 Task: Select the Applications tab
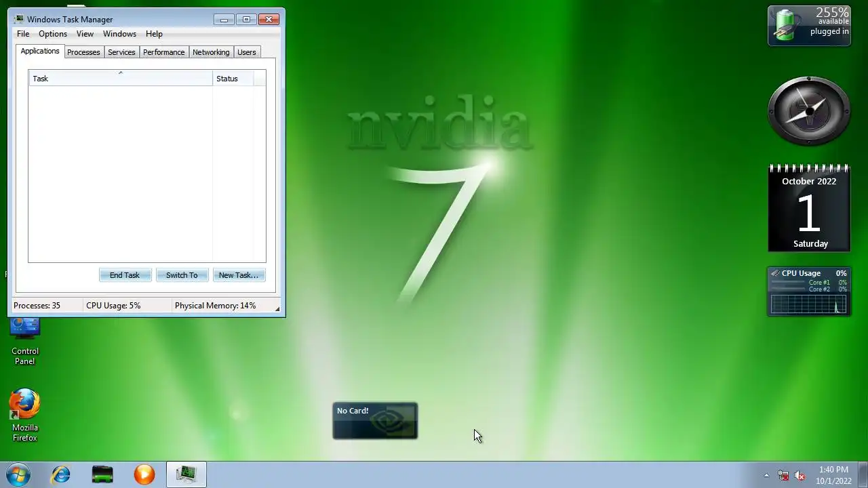(40, 52)
